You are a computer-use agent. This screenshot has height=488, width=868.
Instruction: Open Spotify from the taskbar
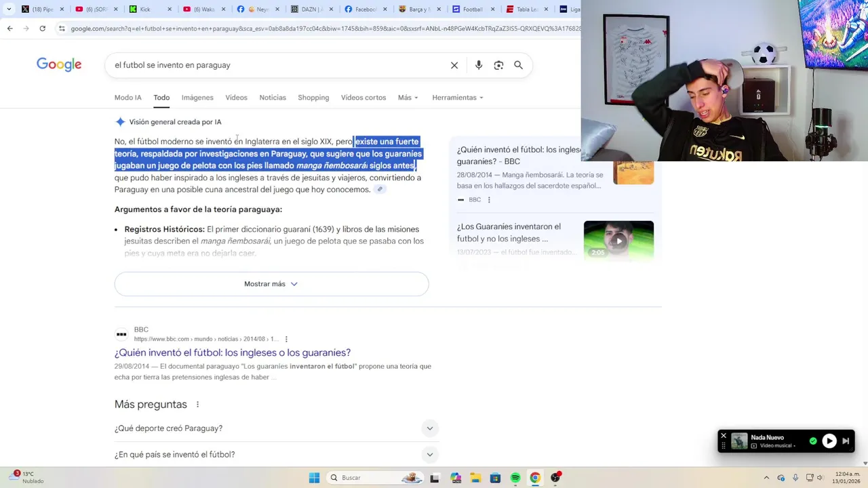point(515,478)
